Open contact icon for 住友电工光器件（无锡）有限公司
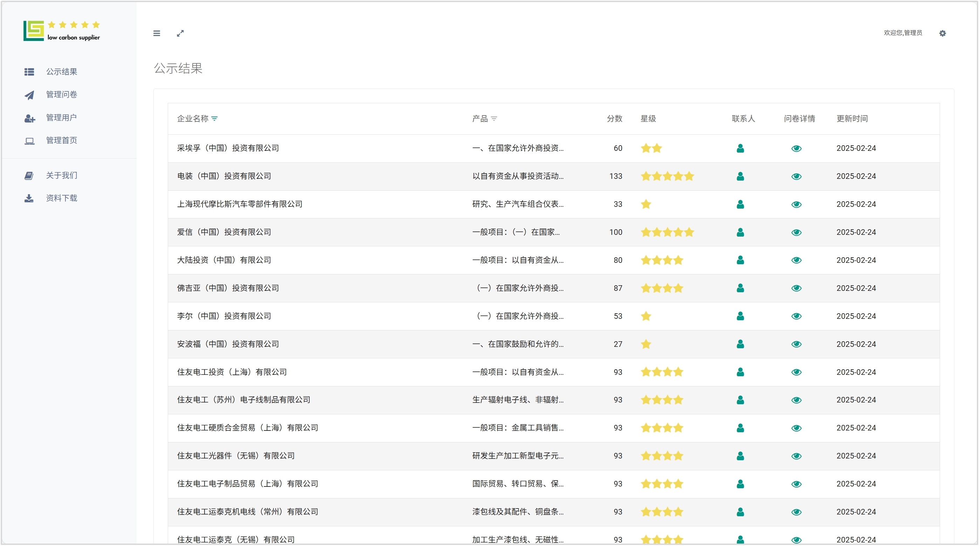Image resolution: width=980 pixels, height=546 pixels. pos(740,456)
